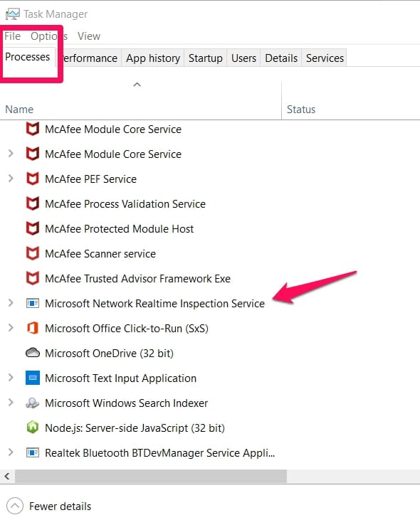Screen dimensions: 420x520
Task: Select McAfee PEF Service row
Action: click(x=210, y=179)
